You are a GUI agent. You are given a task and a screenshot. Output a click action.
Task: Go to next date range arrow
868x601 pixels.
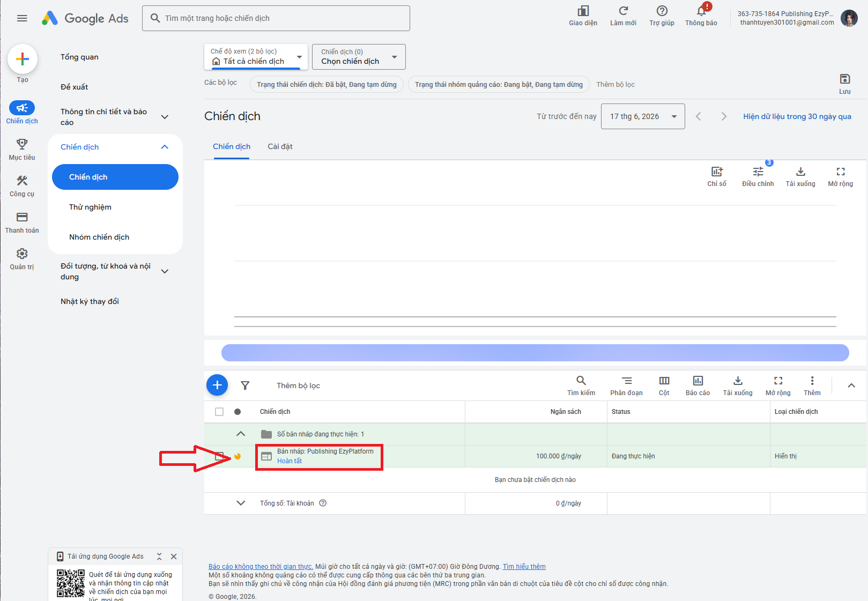pyautogui.click(x=724, y=116)
